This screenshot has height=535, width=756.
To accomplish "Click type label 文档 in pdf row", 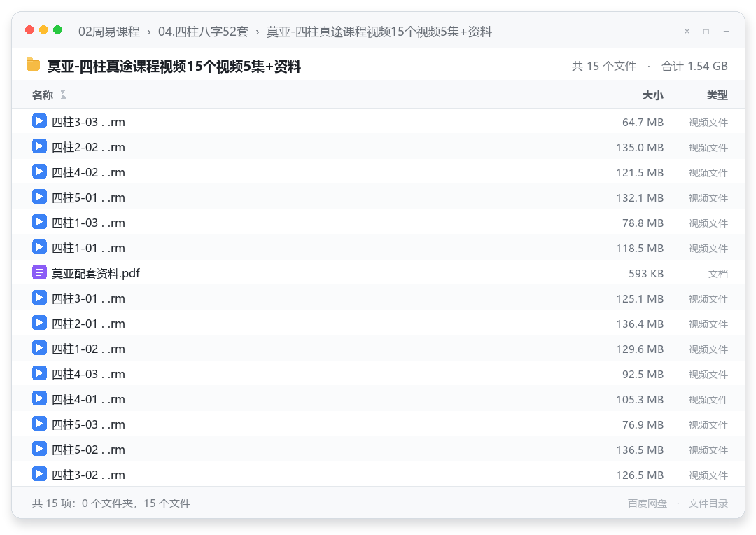I will coord(718,274).
